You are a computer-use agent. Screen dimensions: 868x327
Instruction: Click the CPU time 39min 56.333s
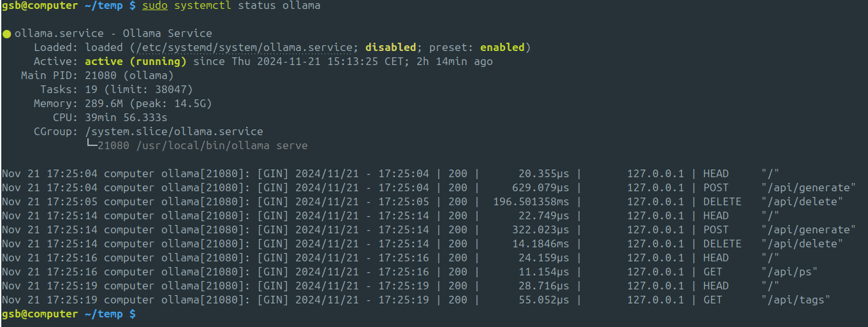pyautogui.click(x=126, y=118)
